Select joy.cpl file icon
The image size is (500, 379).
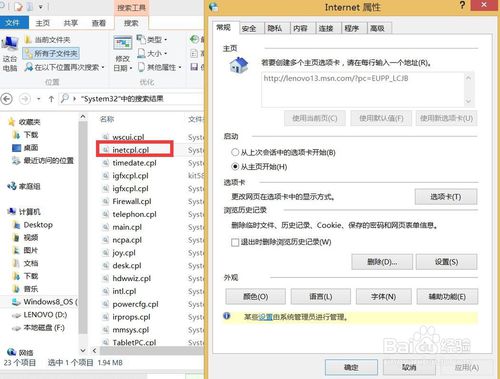[x=106, y=253]
